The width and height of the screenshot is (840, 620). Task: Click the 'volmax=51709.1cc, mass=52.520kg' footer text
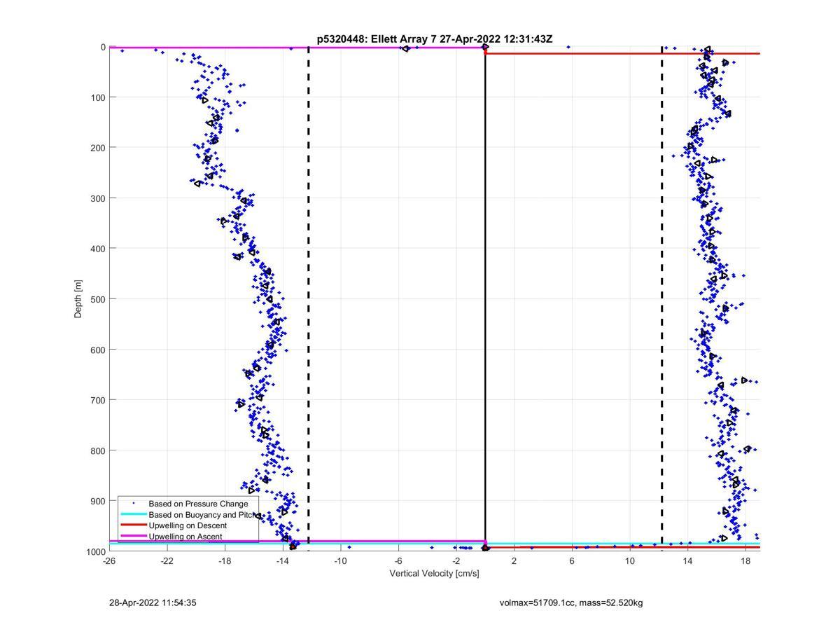(571, 602)
